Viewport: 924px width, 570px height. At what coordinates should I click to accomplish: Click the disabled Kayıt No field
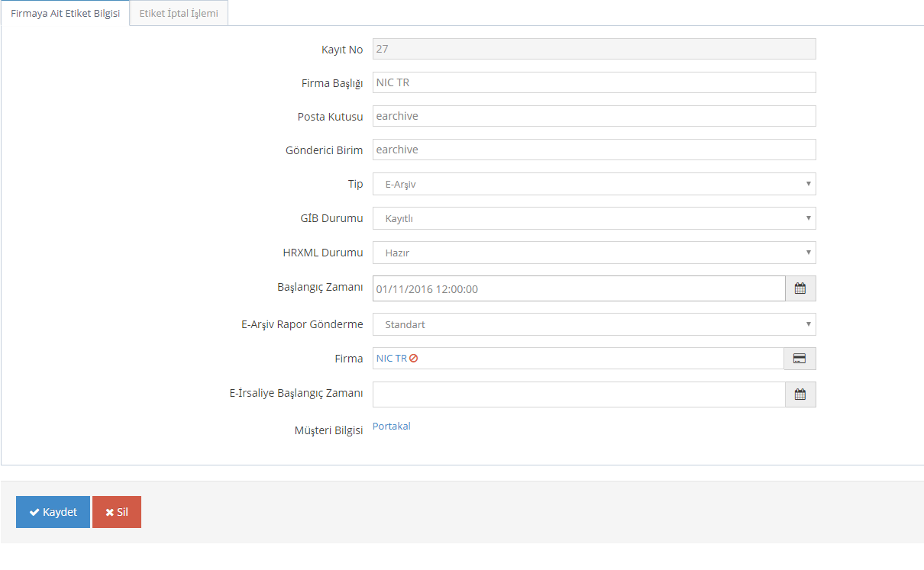point(593,49)
